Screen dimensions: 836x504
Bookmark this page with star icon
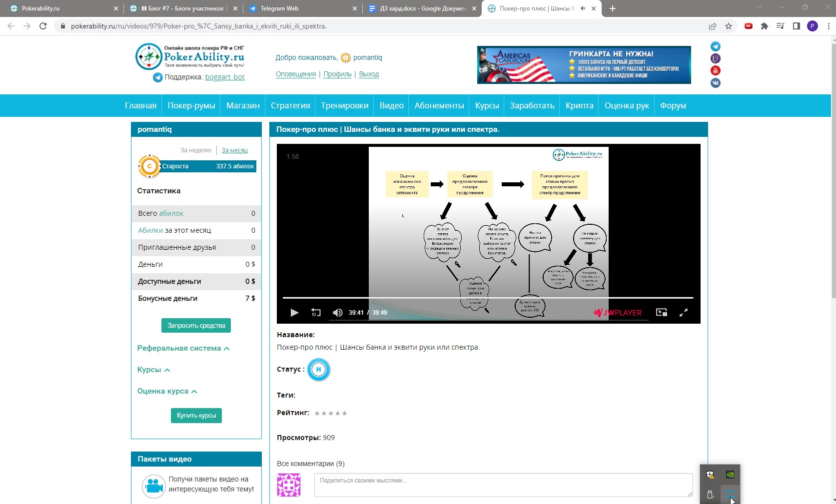coord(729,26)
